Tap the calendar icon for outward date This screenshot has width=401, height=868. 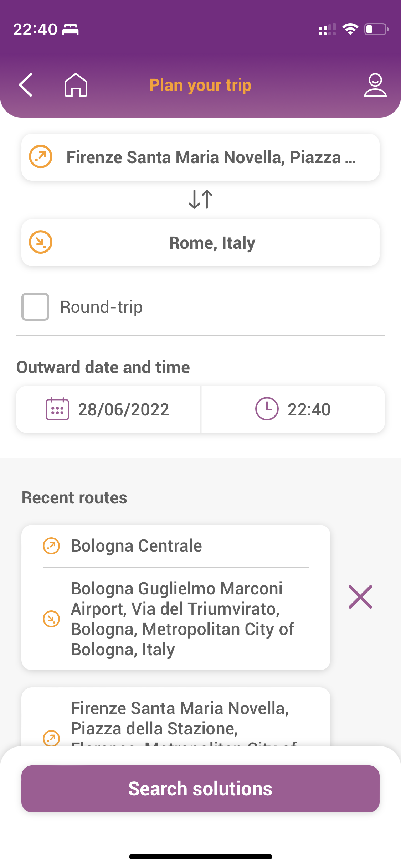(57, 409)
